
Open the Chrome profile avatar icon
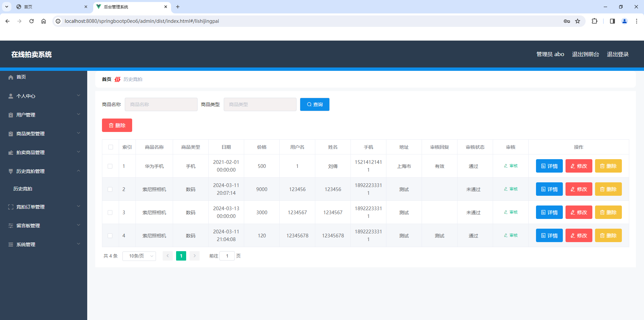(625, 21)
